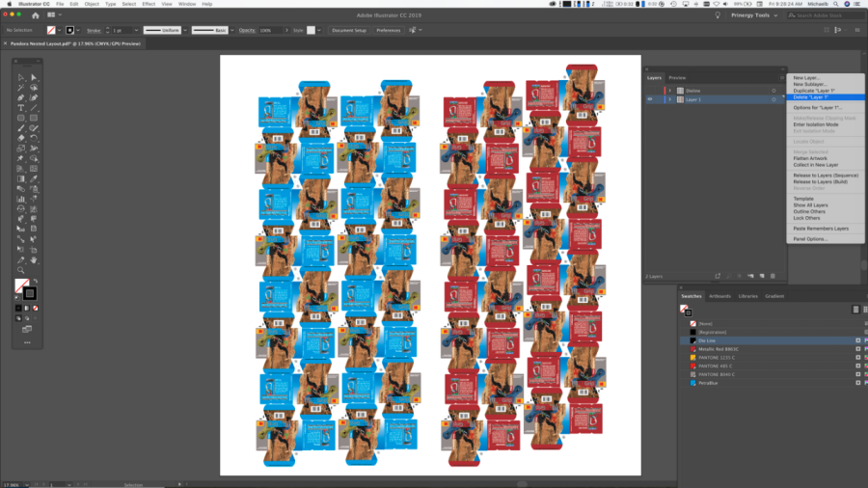Switch to the Artboards tab
868x488 pixels.
[720, 296]
